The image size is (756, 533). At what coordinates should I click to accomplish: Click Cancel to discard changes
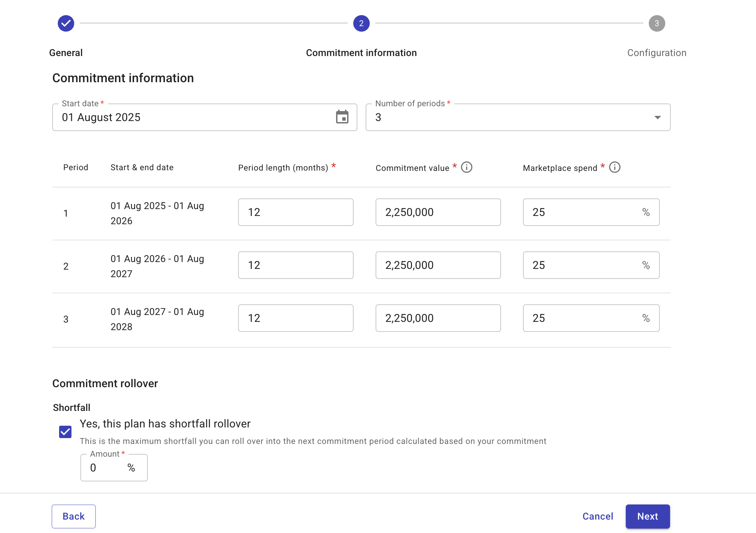598,516
